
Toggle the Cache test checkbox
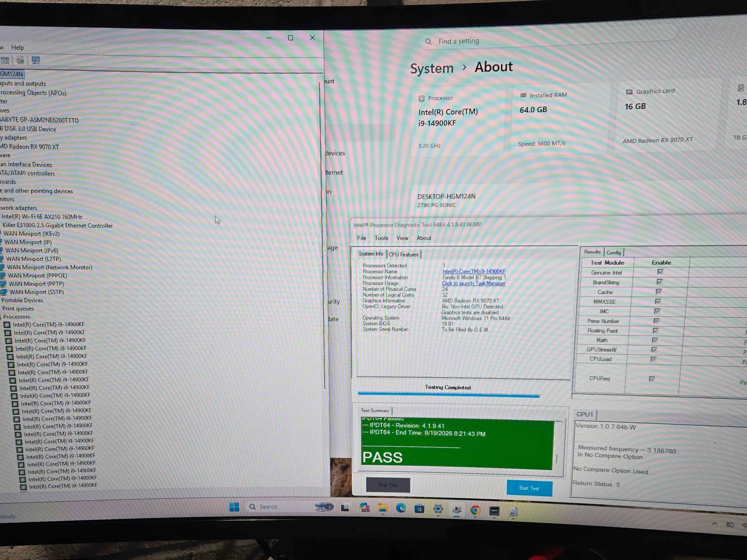point(659,291)
